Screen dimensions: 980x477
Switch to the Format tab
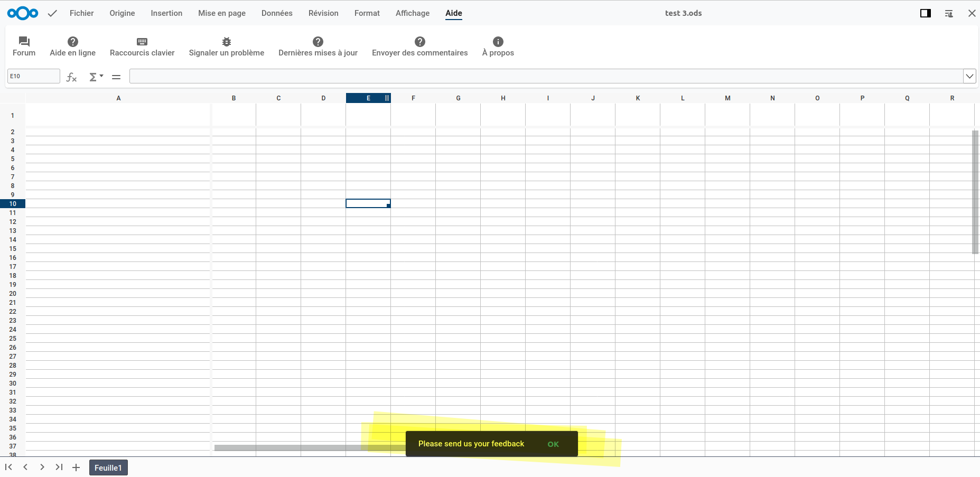click(x=367, y=13)
